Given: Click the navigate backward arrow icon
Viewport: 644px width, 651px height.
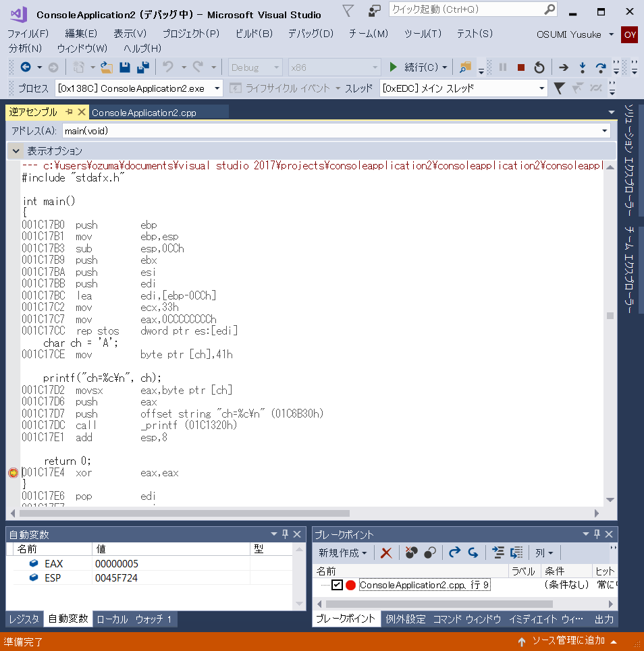Looking at the screenshot, I should (x=26, y=67).
